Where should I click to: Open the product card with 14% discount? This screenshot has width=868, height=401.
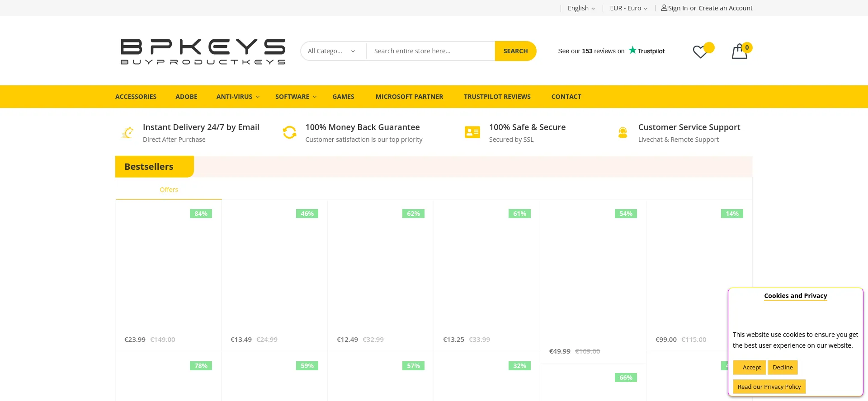(x=699, y=276)
